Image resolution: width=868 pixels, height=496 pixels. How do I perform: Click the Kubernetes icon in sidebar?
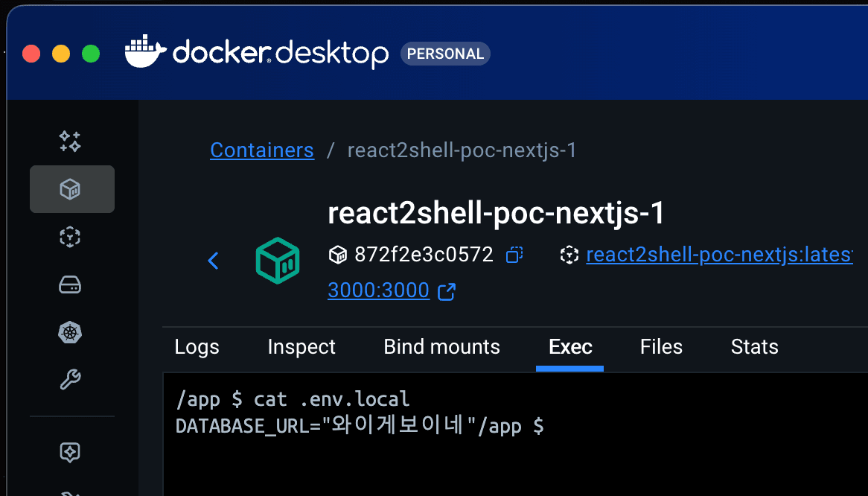pos(70,332)
